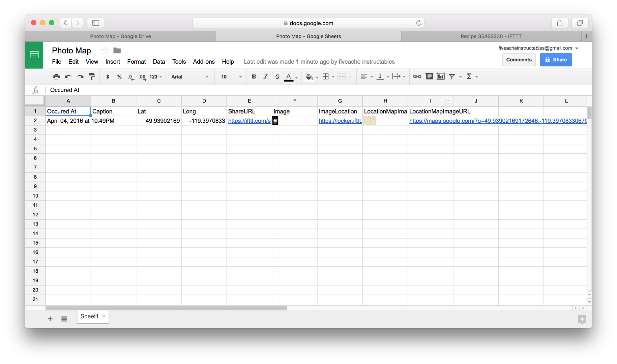Select the Paint format tool

92,77
